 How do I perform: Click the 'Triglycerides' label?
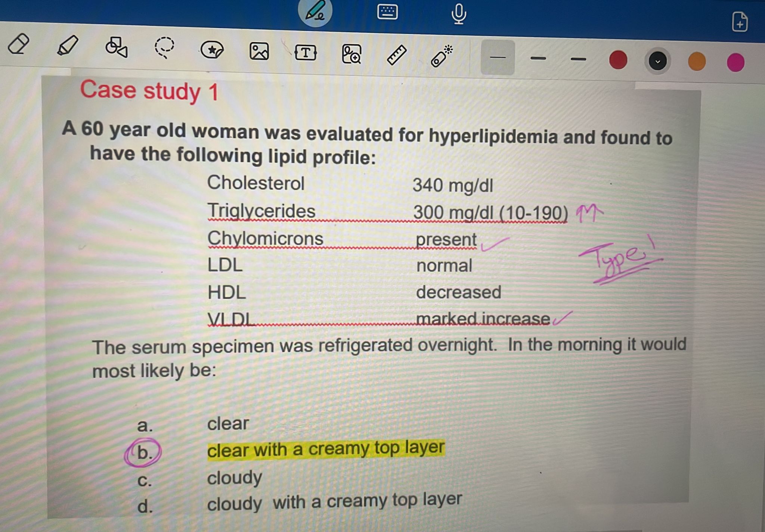261,211
